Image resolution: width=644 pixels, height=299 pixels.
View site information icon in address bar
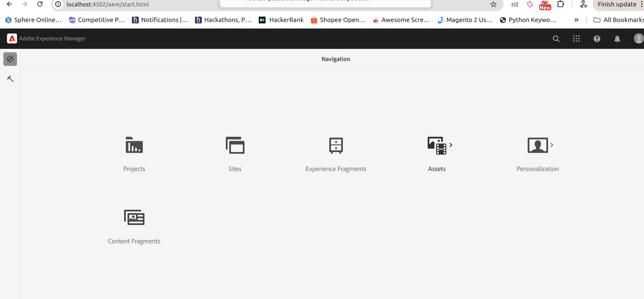coord(58,4)
